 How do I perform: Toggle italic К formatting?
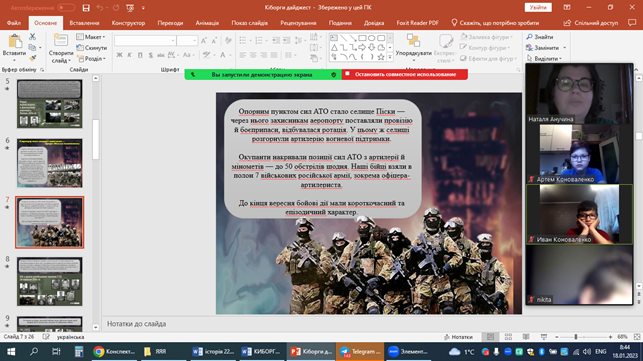coord(130,55)
